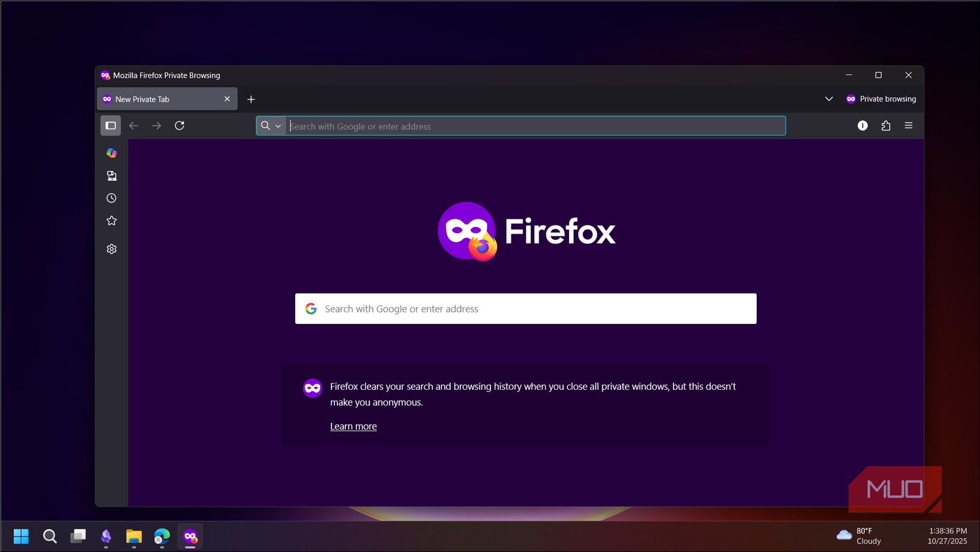The image size is (980, 552).
Task: Open the Firefox application menu
Action: click(x=909, y=125)
